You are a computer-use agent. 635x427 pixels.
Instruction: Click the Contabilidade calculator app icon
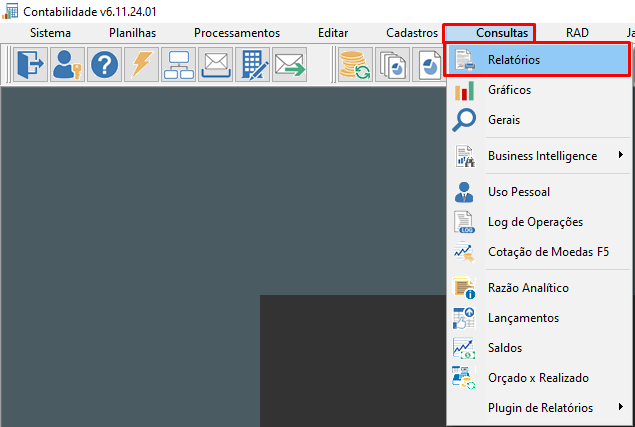10,11
